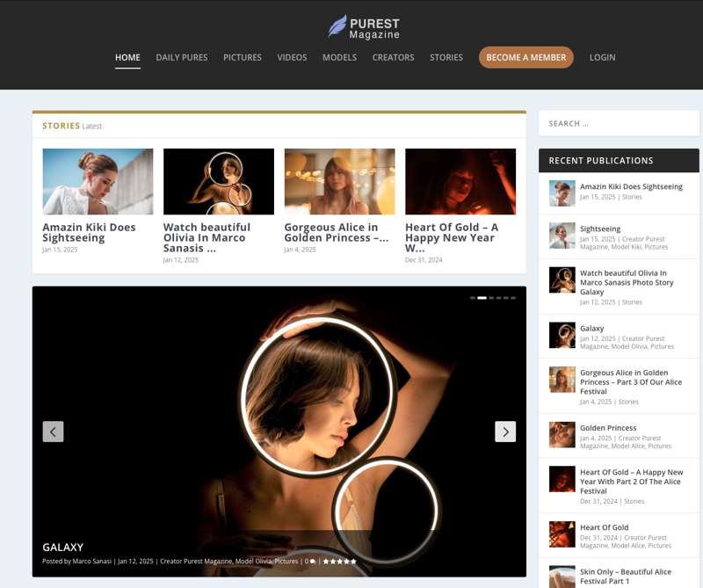Open the Daily Pures menu item
The image size is (703, 588).
coord(182,57)
